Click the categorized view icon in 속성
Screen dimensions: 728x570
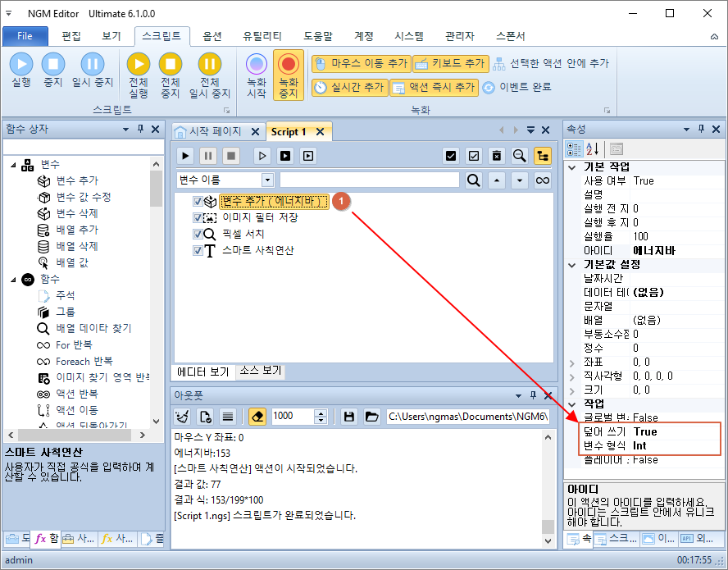574,149
